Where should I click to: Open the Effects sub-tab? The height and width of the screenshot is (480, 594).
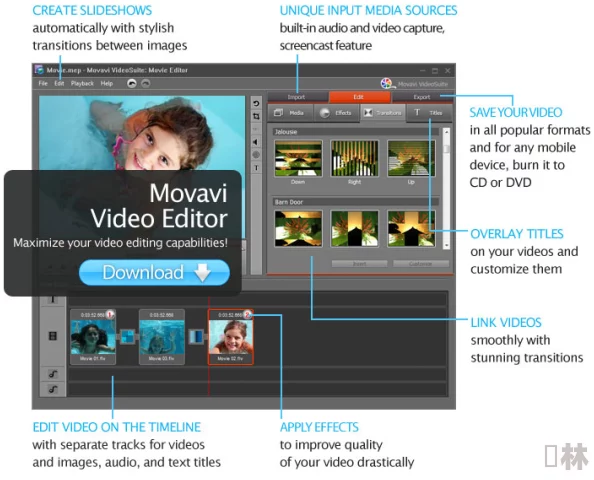pyautogui.click(x=337, y=113)
